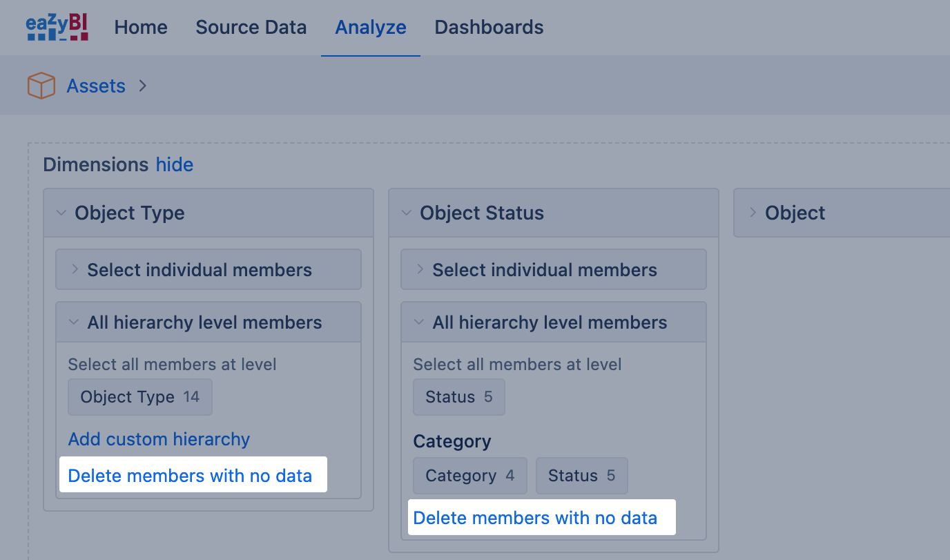This screenshot has width=950, height=560.
Task: Collapse the Object Status dimension panel
Action: (x=407, y=213)
